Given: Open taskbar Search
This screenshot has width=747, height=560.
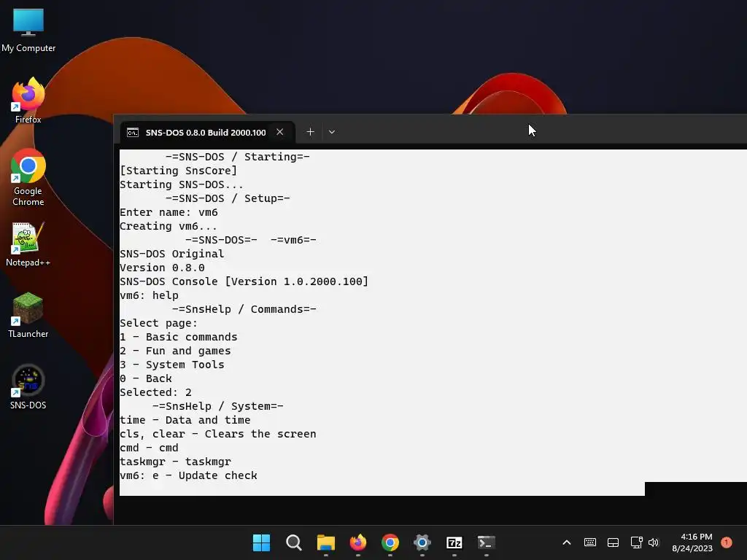Looking at the screenshot, I should tap(293, 542).
